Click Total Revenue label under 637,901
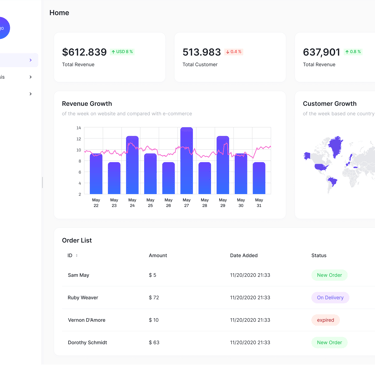Image resolution: width=375 pixels, height=366 pixels. tap(319, 64)
